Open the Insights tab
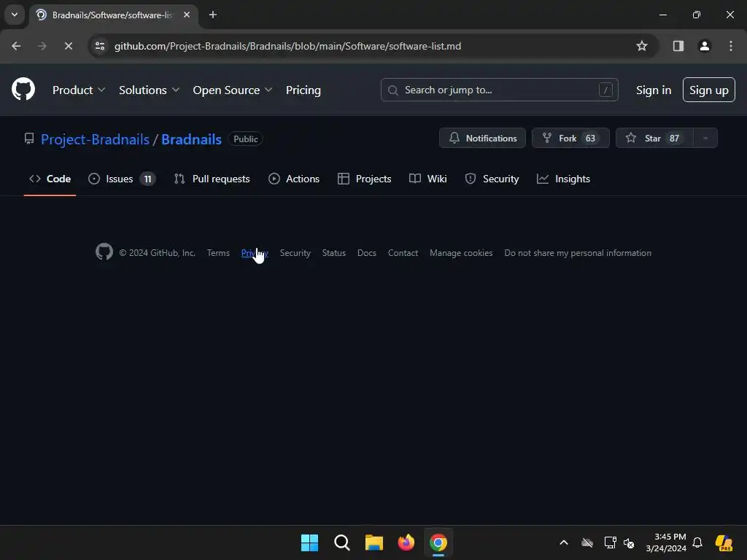The width and height of the screenshot is (747, 560). click(x=563, y=179)
